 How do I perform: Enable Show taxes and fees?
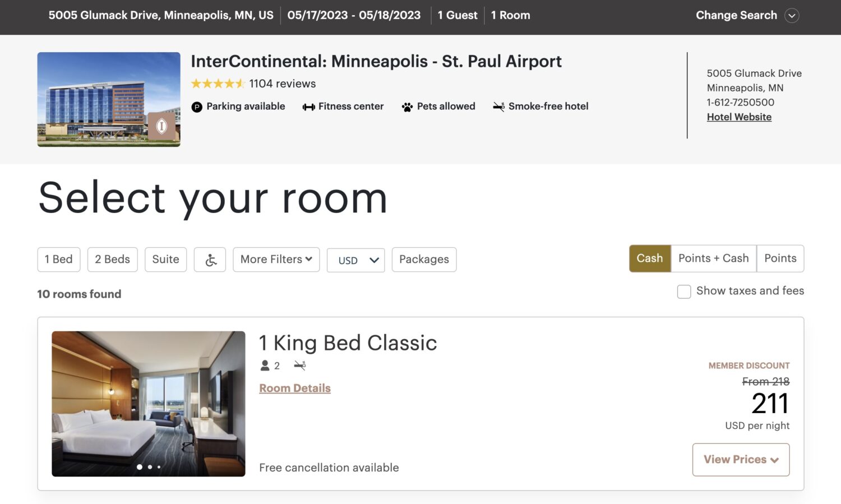point(684,292)
